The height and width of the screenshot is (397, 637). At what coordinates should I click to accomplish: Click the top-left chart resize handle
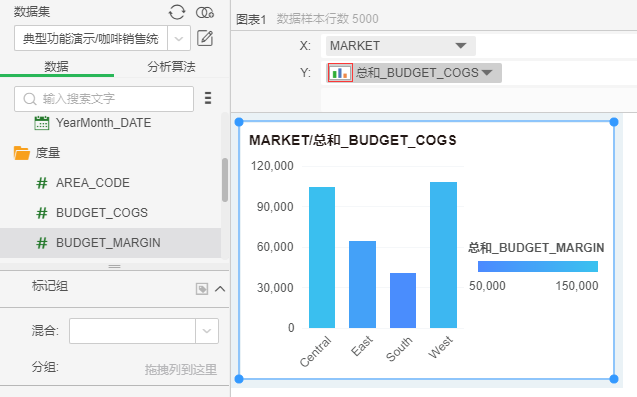coord(239,122)
